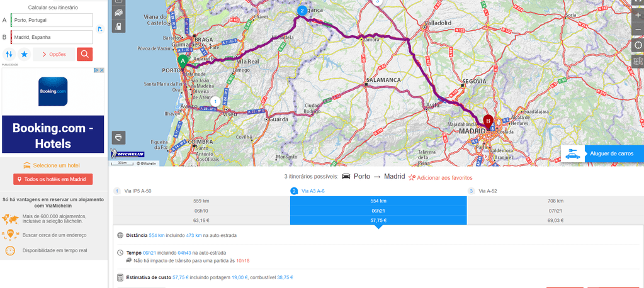644x288 pixels.
Task: Click the 708 km distance cell
Action: tap(555, 201)
